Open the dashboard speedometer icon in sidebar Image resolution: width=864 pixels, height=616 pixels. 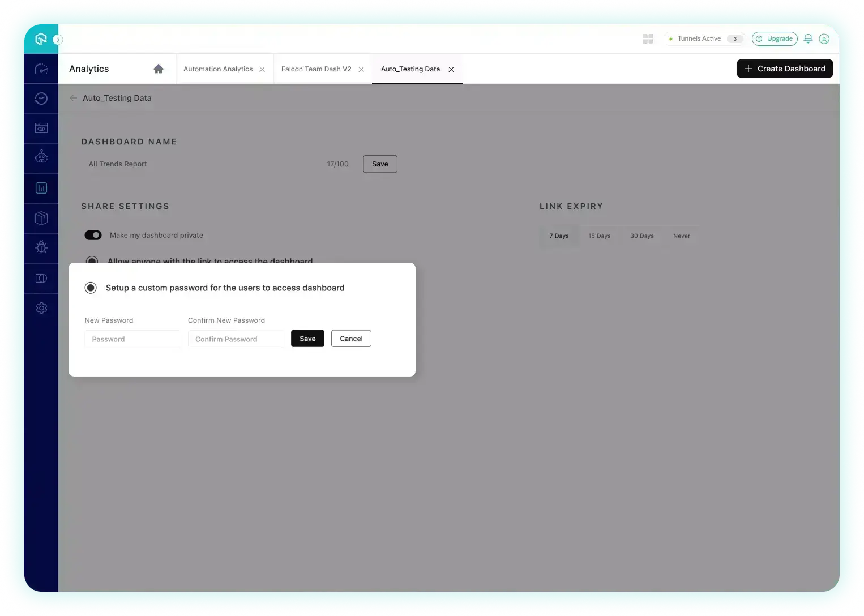point(41,69)
